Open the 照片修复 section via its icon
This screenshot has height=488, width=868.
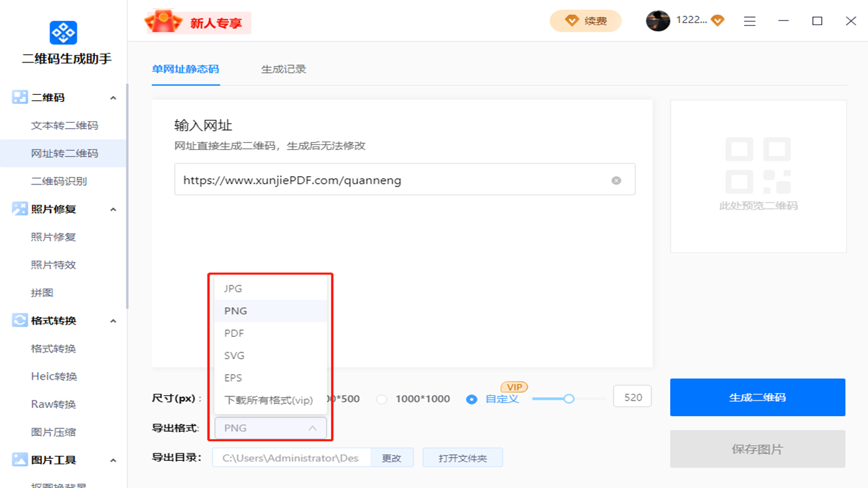coord(19,209)
